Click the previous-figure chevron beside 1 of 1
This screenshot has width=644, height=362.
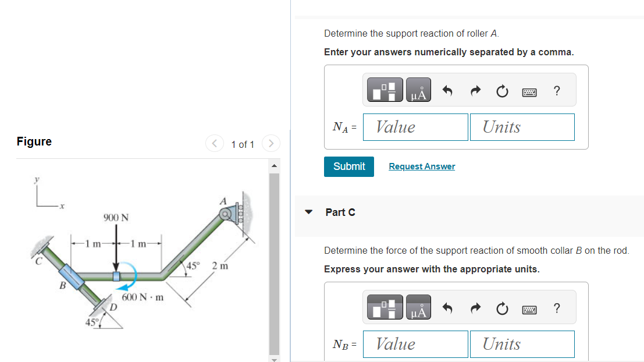tap(214, 143)
